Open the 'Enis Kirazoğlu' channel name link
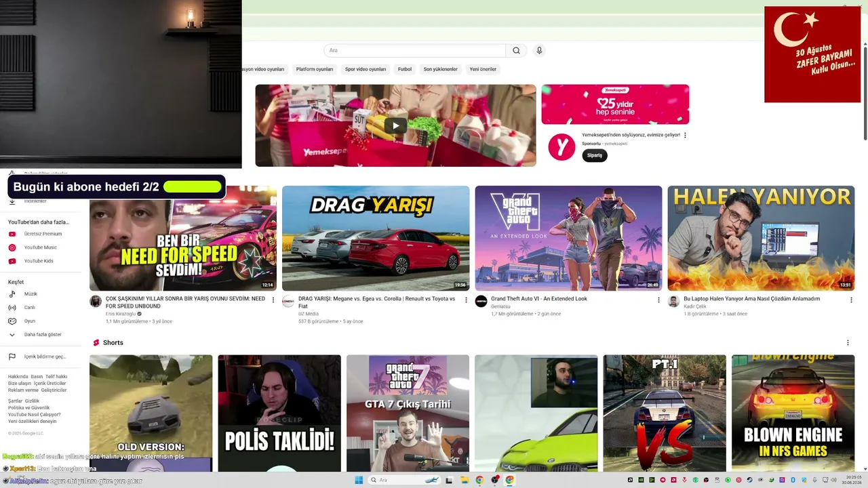The width and height of the screenshot is (868, 488). pyautogui.click(x=121, y=314)
